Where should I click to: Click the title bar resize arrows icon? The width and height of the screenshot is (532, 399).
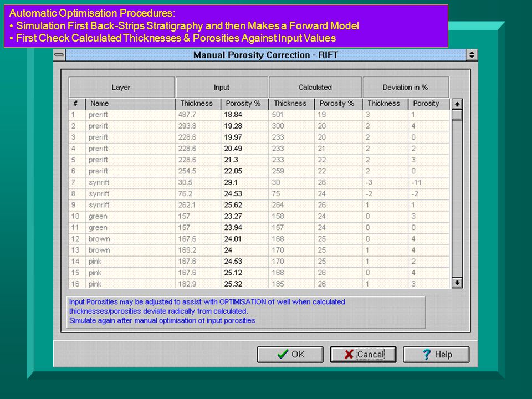472,55
